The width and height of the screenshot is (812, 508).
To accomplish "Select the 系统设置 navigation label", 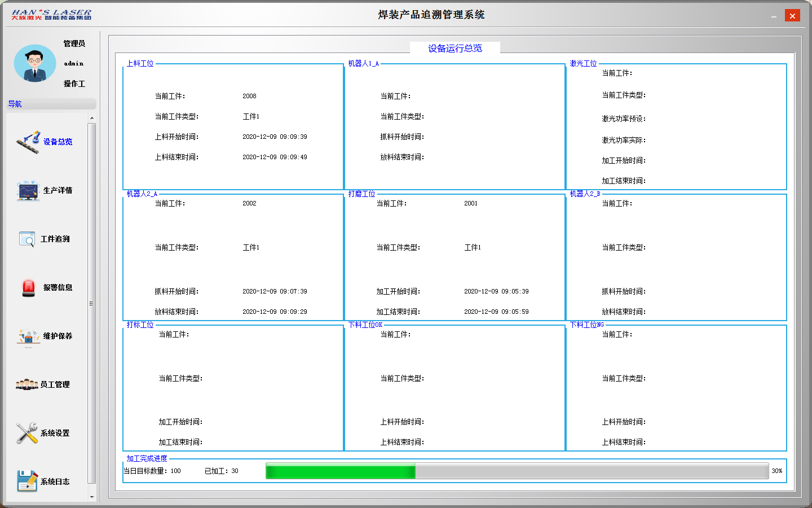I will pyautogui.click(x=55, y=433).
